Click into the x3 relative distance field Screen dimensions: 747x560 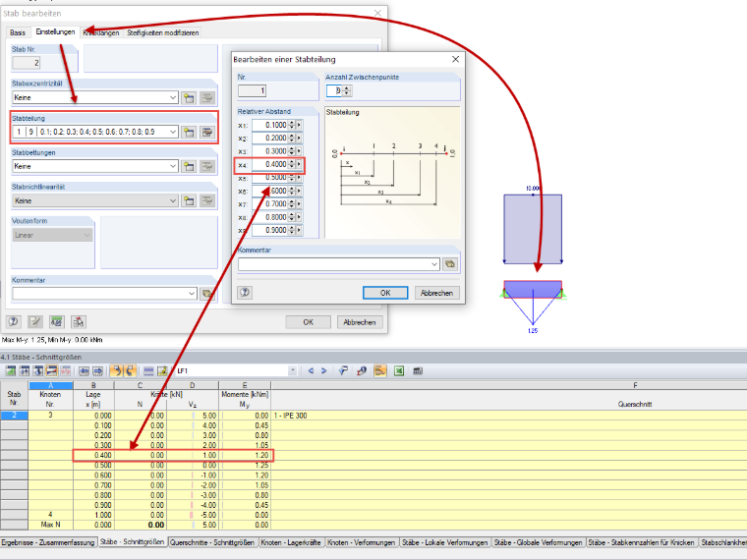pyautogui.click(x=270, y=151)
